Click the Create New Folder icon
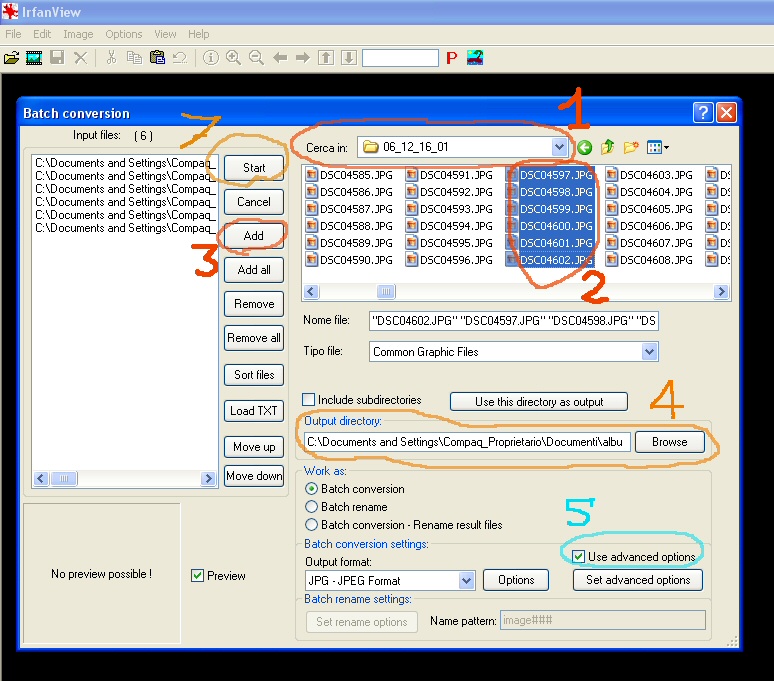 tap(631, 148)
